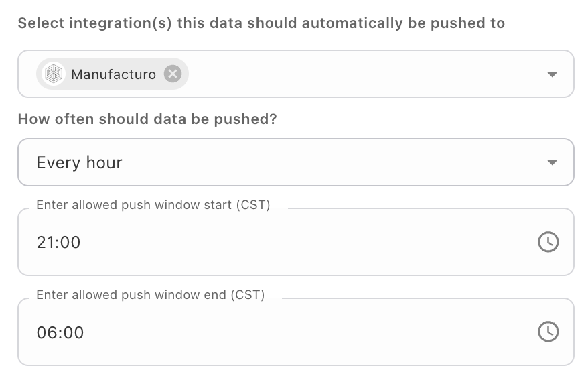Viewport: 588px width, 378px height.
Task: Select hour "21" in start time
Action: [46, 242]
